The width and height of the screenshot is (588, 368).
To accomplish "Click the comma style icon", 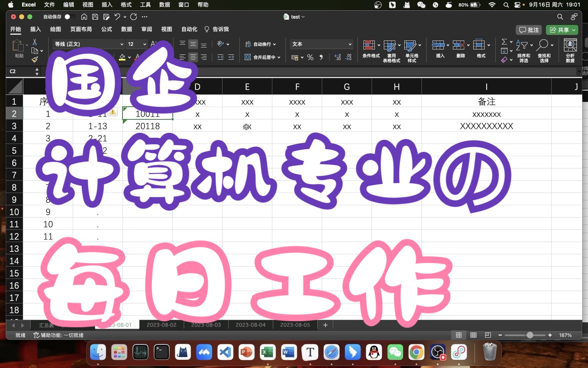I will (x=321, y=58).
